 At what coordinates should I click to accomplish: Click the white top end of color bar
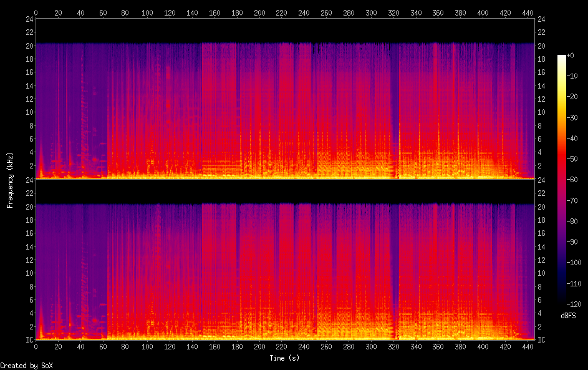pyautogui.click(x=562, y=57)
